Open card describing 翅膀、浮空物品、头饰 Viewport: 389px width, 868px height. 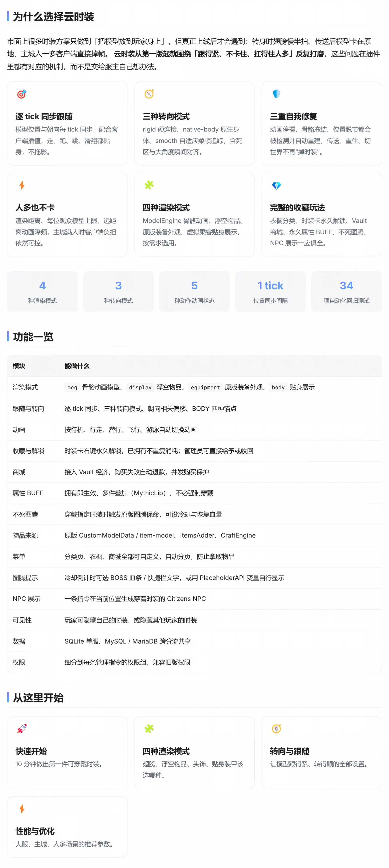194,752
